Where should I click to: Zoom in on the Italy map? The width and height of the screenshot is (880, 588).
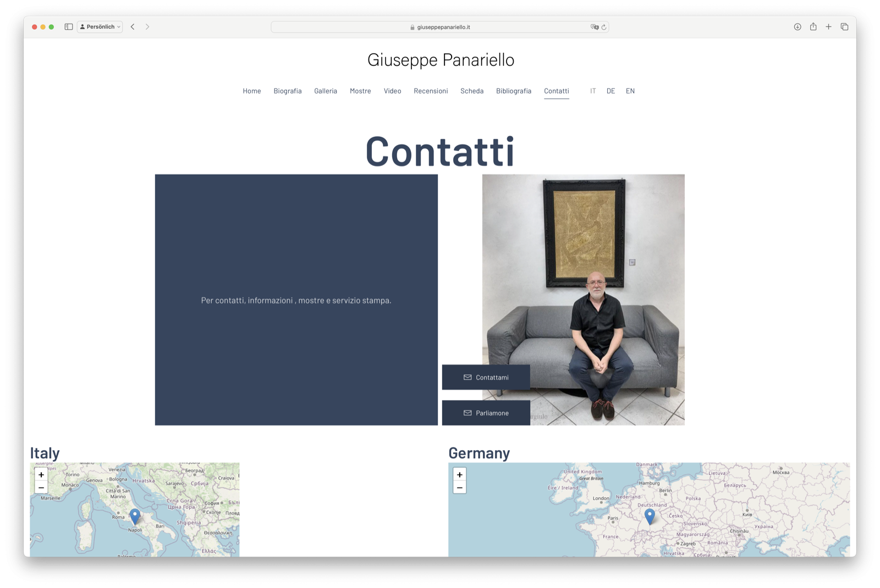[x=41, y=475]
